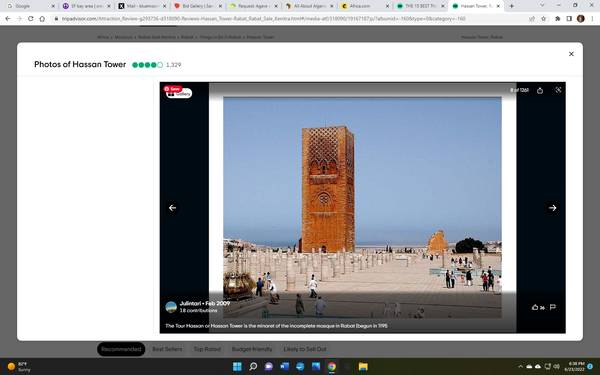Reload the current page

pyautogui.click(x=31, y=18)
